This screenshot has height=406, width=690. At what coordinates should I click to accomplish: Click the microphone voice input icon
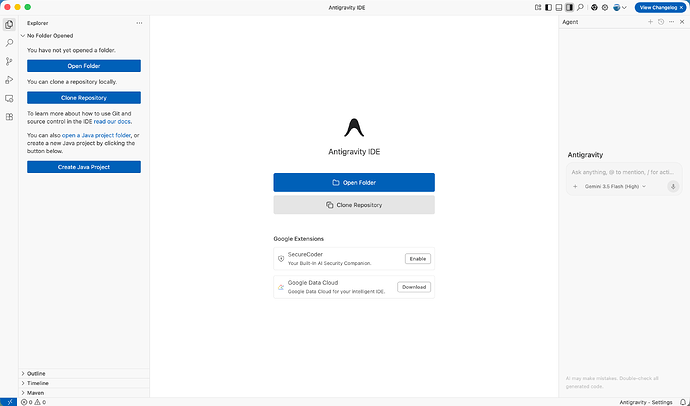(x=673, y=187)
